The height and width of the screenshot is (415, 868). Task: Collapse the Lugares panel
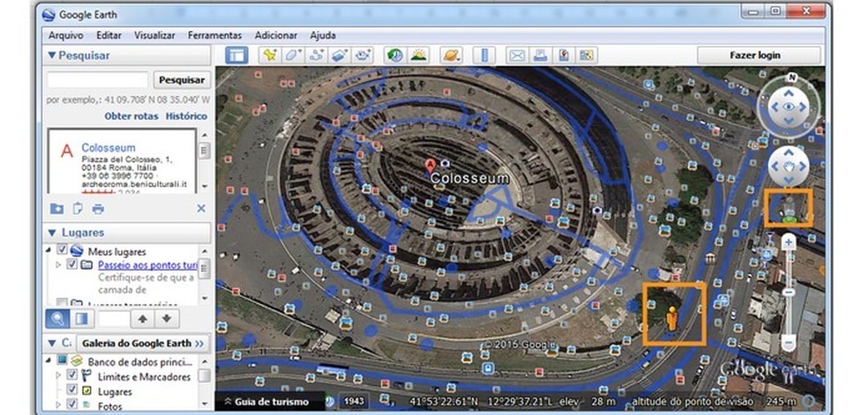(52, 233)
